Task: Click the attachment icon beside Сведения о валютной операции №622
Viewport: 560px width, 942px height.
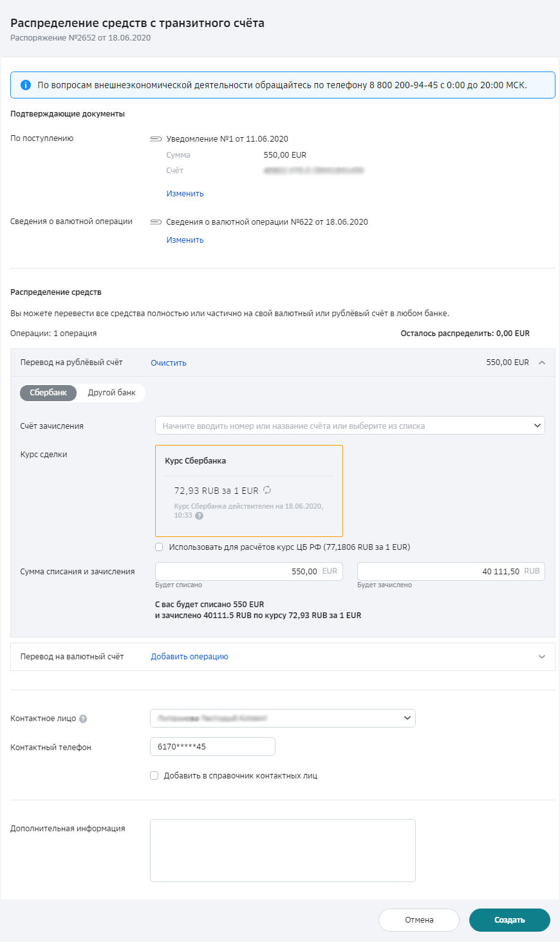Action: pyautogui.click(x=156, y=222)
